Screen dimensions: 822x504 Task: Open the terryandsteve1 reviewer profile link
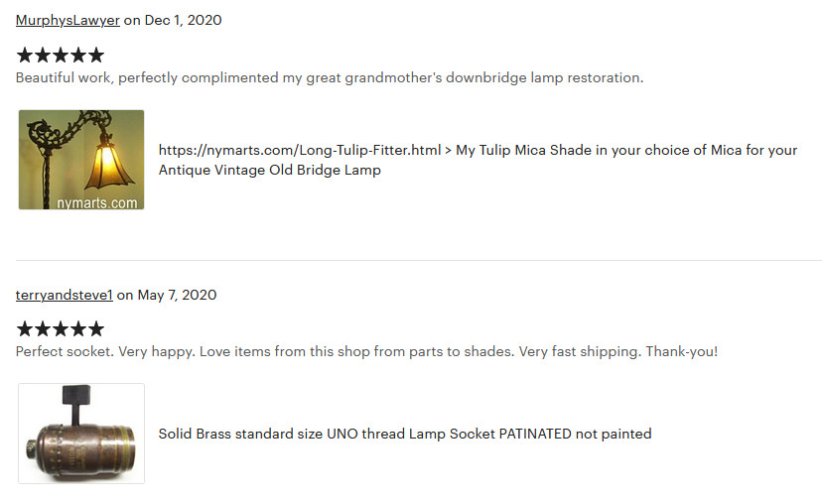[64, 295]
